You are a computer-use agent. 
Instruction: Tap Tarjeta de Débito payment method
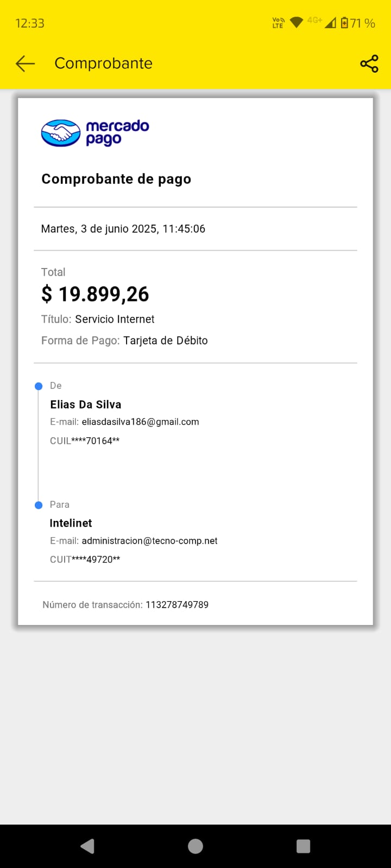165,341
